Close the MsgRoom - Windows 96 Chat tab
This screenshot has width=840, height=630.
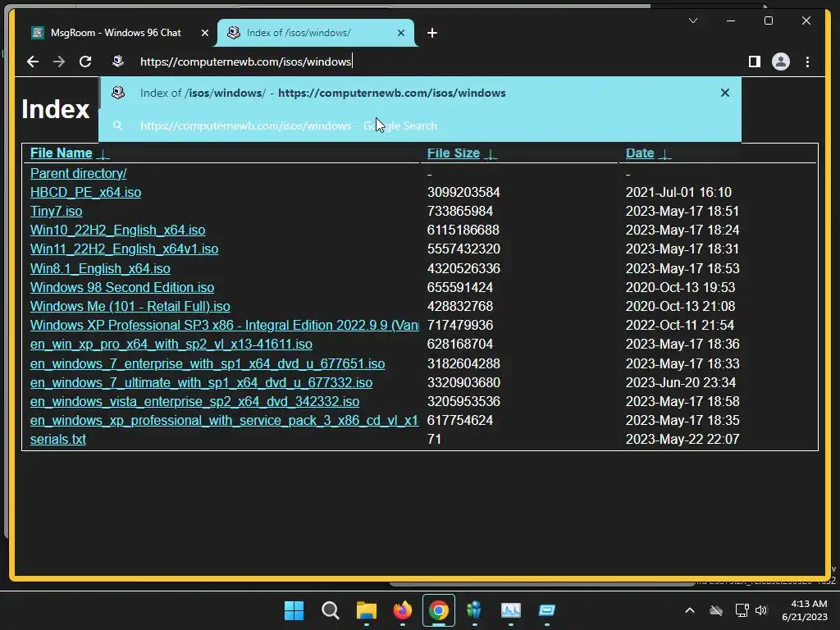coord(204,33)
